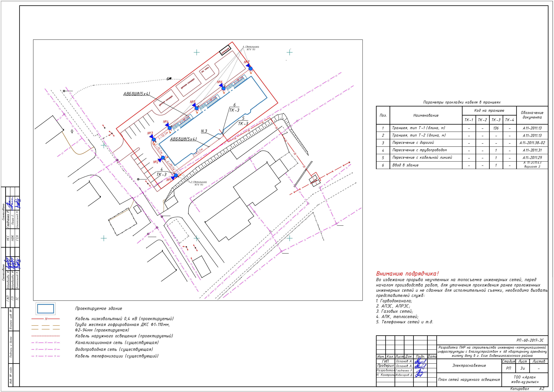Select the 'А11-2011.38-02' document code

point(532,143)
